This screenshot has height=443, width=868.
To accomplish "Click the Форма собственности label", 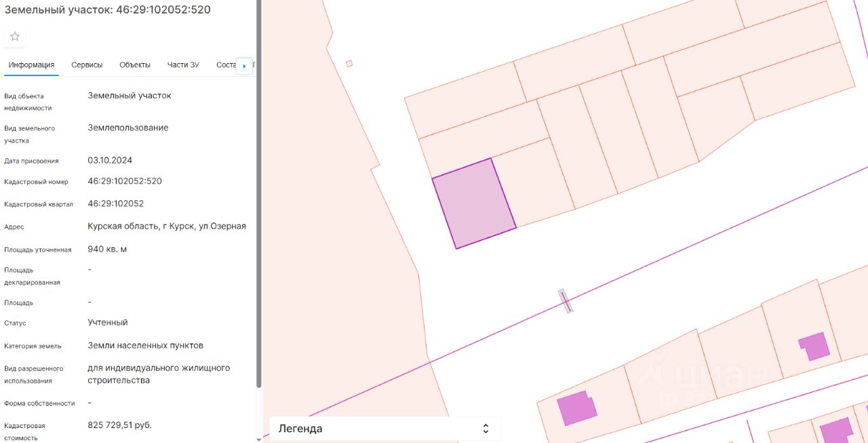I will [x=39, y=403].
